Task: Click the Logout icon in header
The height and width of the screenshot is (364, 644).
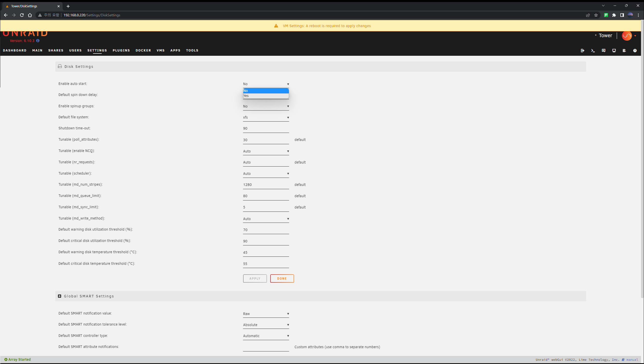Action: point(582,50)
